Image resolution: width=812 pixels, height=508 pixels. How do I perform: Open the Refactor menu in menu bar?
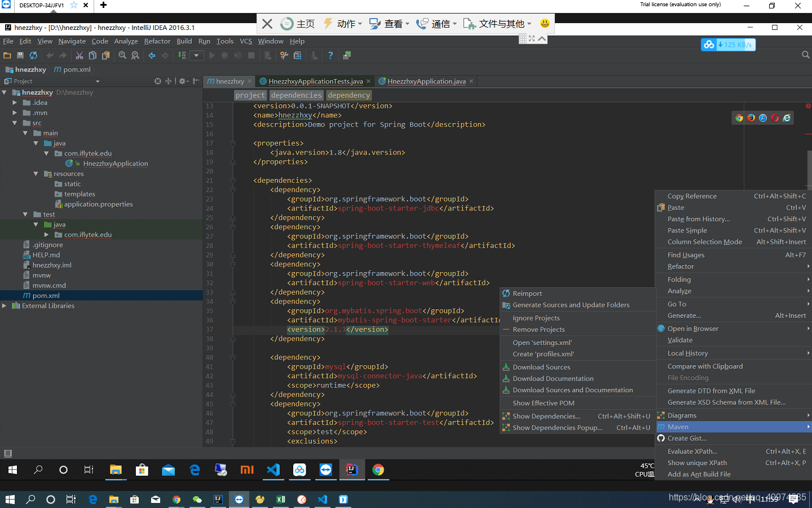click(157, 41)
